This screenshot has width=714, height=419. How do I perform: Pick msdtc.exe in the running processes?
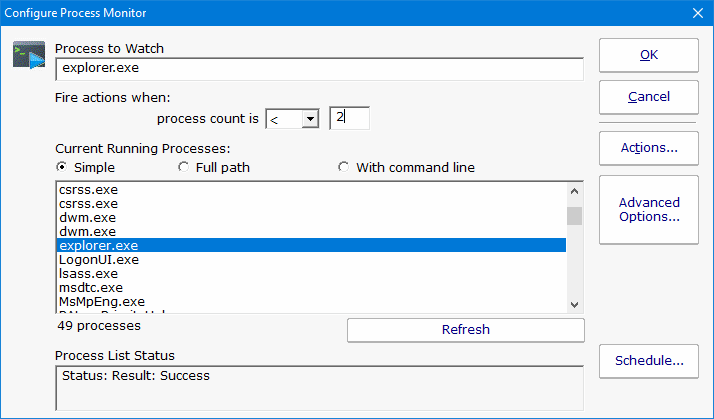coord(91,287)
